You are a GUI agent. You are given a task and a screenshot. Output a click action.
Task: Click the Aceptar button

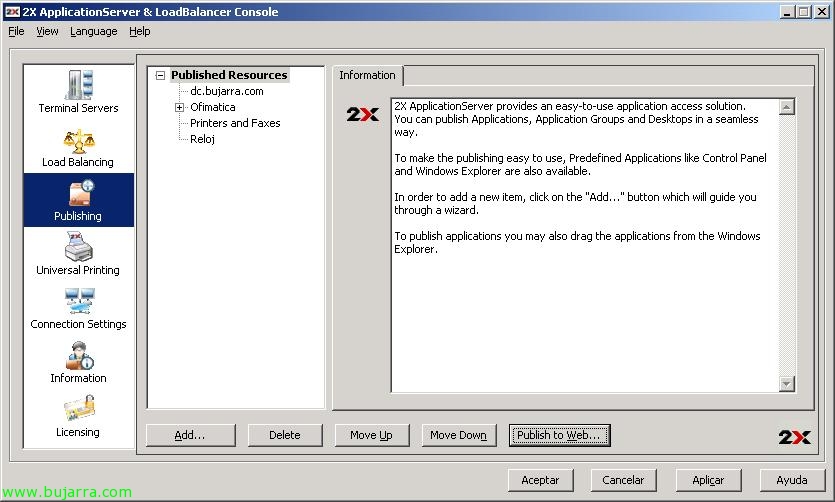pyautogui.click(x=540, y=480)
